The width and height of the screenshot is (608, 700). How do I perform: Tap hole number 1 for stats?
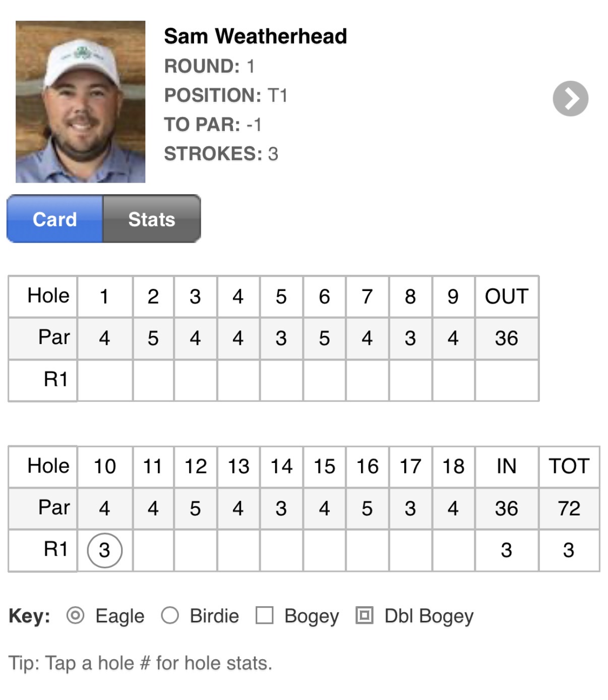[x=105, y=296]
